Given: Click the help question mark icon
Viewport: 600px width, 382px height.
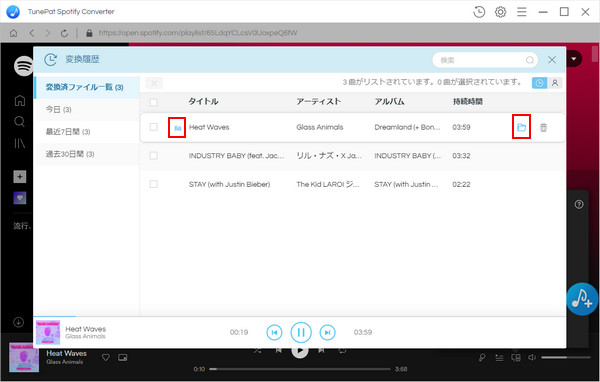Looking at the screenshot, I should 579,204.
